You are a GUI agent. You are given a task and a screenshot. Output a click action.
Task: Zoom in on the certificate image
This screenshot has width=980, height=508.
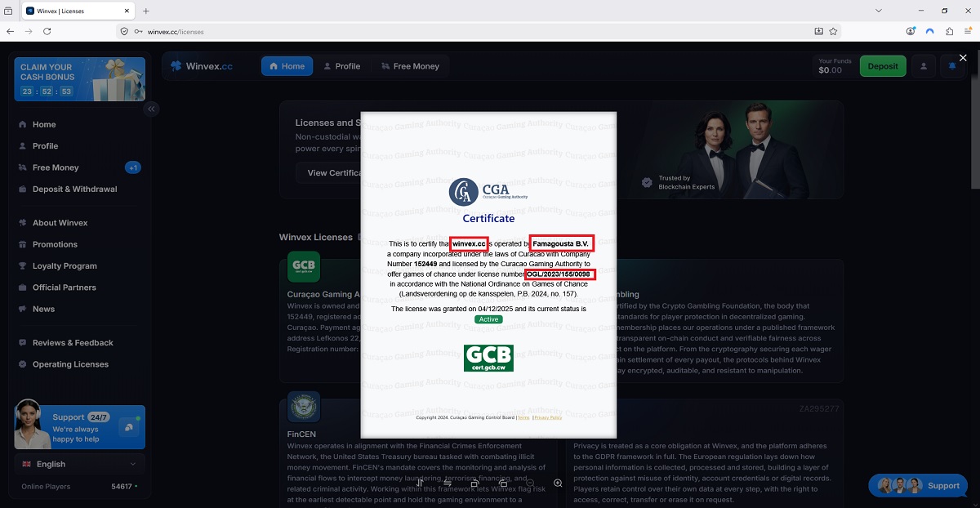[558, 483]
